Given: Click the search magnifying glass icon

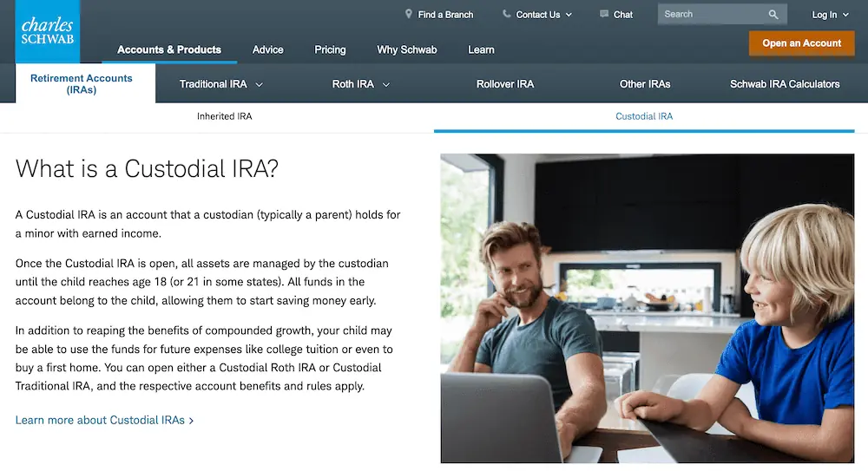Looking at the screenshot, I should (773, 15).
